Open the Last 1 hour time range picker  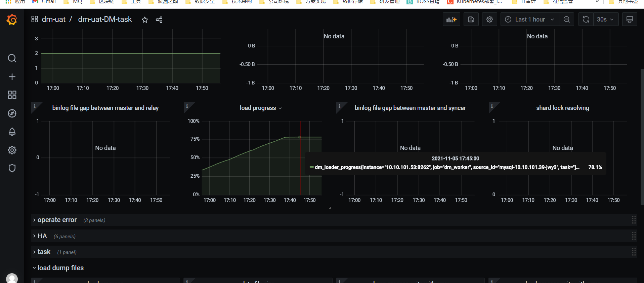530,20
